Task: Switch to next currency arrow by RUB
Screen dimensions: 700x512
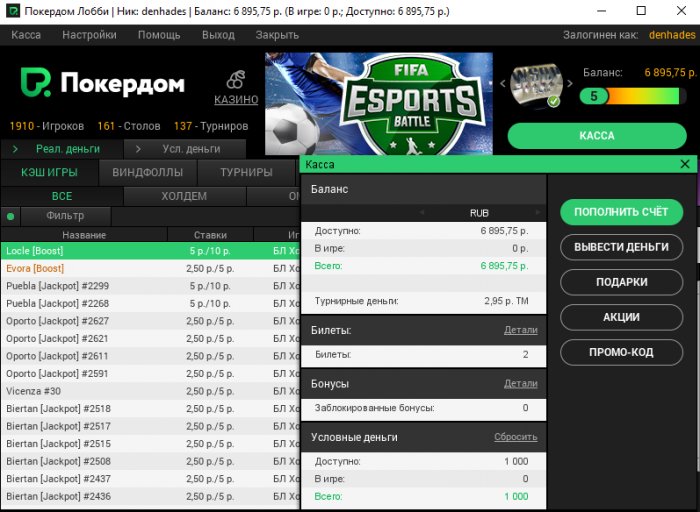Action: pos(538,212)
